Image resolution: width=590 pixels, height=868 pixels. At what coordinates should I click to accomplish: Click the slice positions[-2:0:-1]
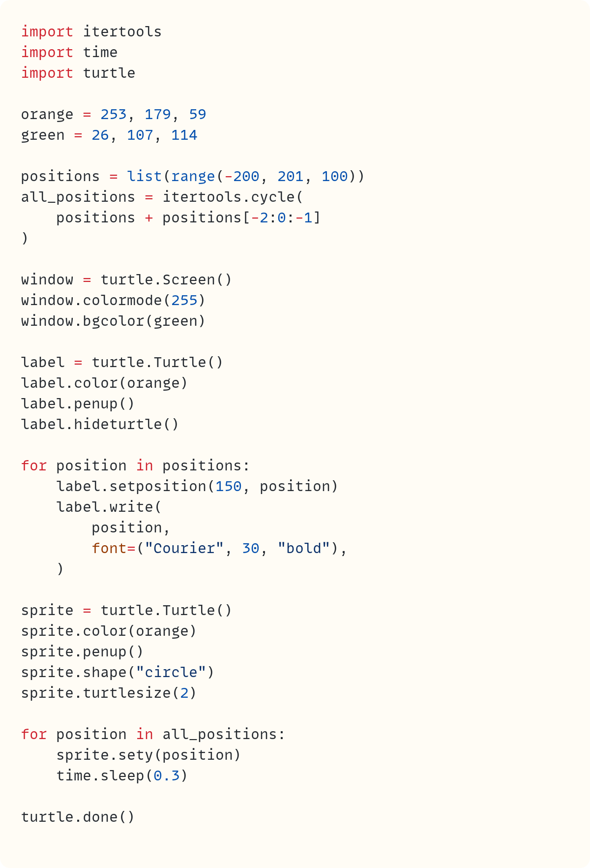coord(241,217)
